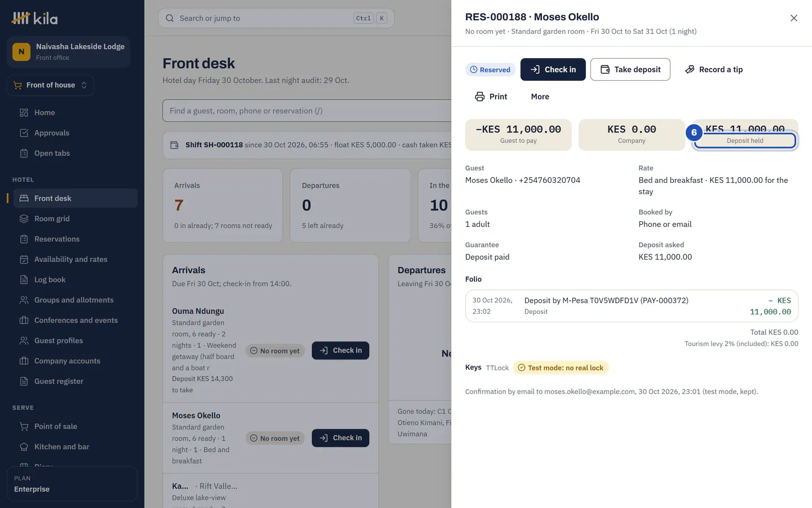Expand the Front of house module switcher
This screenshot has height=508, width=812.
click(51, 85)
